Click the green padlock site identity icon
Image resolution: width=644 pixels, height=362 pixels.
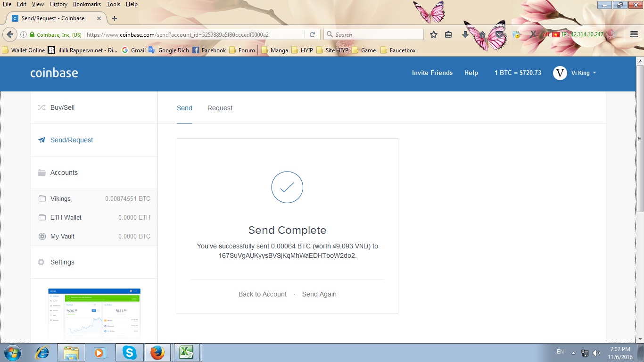click(32, 34)
